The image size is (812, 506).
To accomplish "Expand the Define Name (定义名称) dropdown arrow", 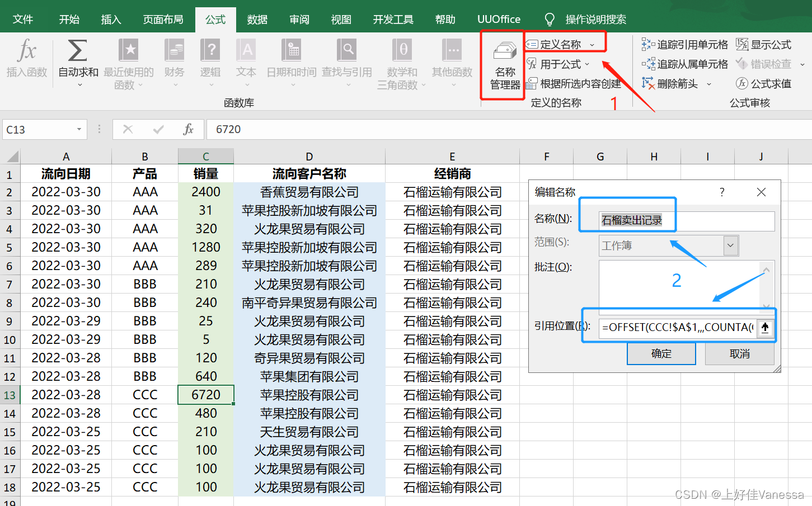I will pos(592,45).
